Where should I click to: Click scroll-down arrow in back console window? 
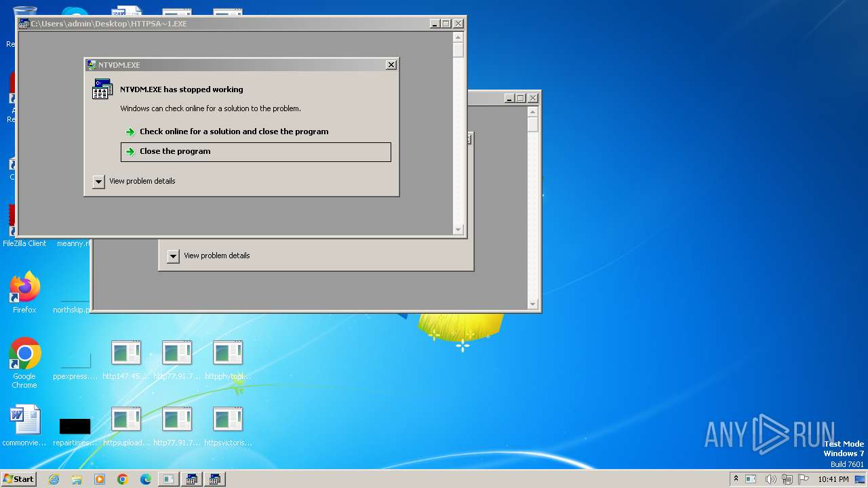pyautogui.click(x=532, y=304)
